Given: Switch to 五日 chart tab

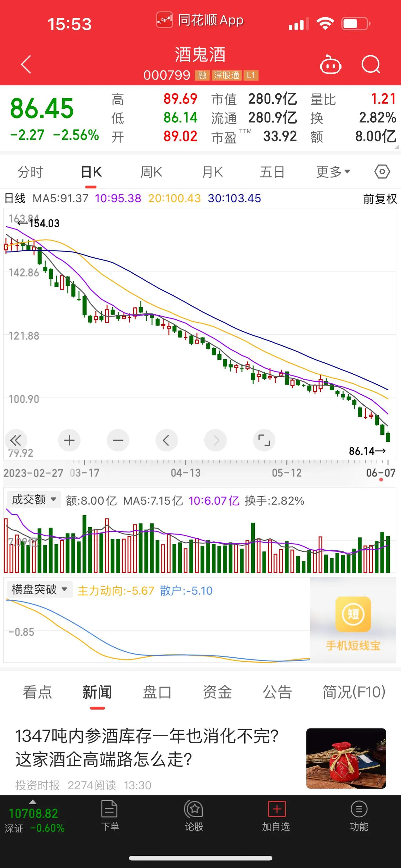Looking at the screenshot, I should pos(272,172).
